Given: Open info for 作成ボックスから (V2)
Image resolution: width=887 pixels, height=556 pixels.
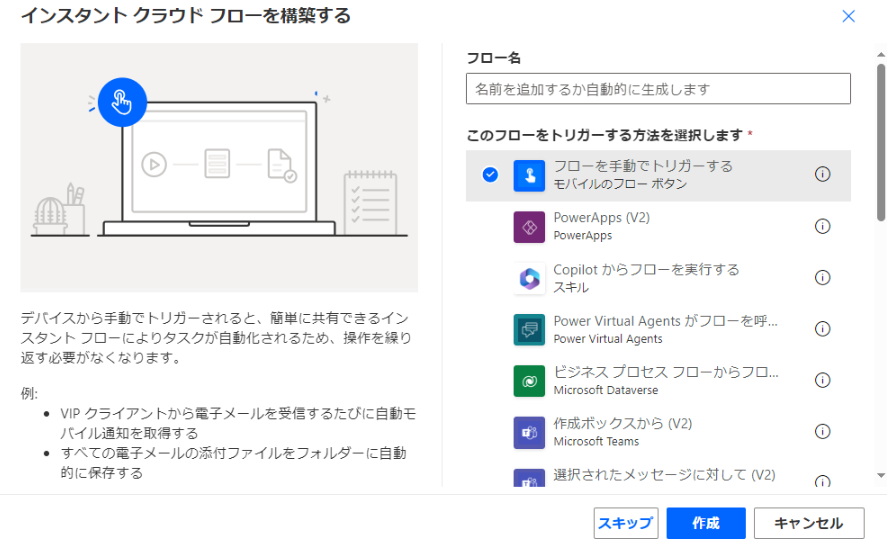Looking at the screenshot, I should click(x=822, y=432).
